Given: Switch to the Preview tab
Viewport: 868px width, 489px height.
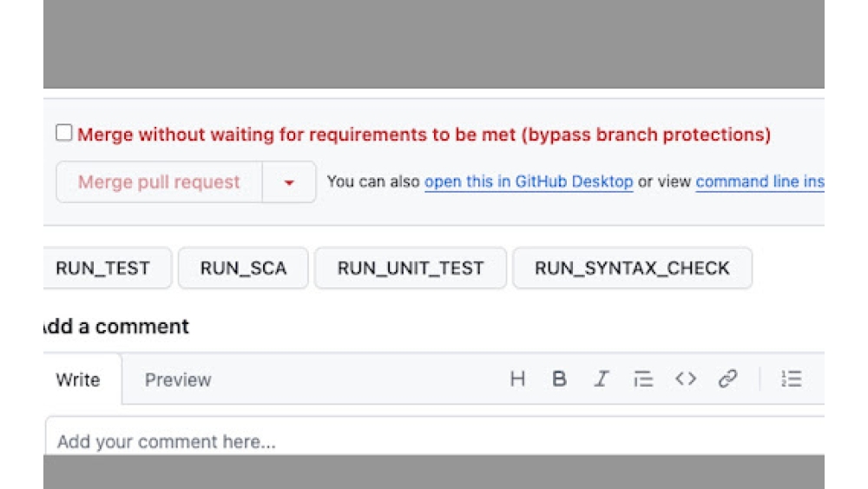Looking at the screenshot, I should [178, 380].
